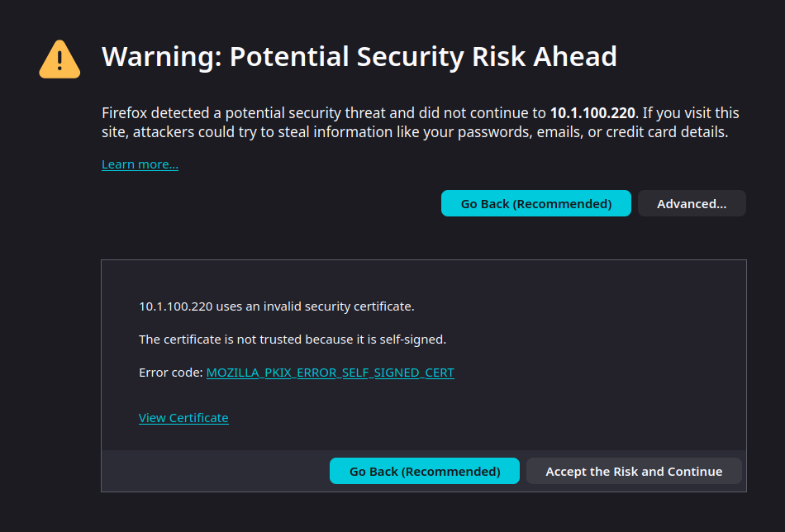Click the word "Warning:" in the heading
The width and height of the screenshot is (785, 532).
[x=161, y=57]
